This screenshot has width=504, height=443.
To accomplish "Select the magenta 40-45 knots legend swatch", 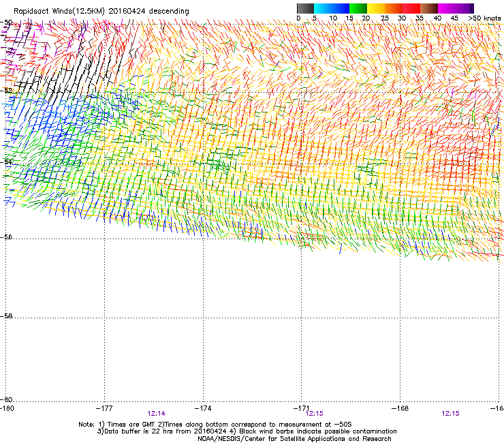I will [x=447, y=8].
